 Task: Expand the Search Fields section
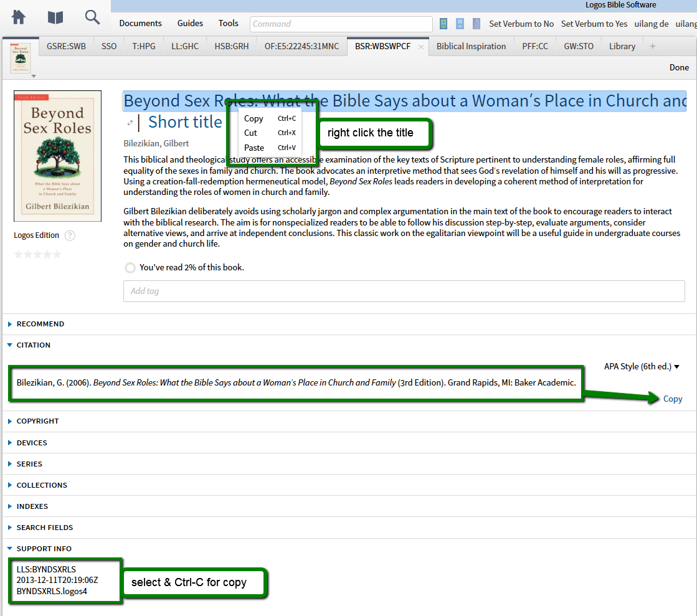coord(10,528)
